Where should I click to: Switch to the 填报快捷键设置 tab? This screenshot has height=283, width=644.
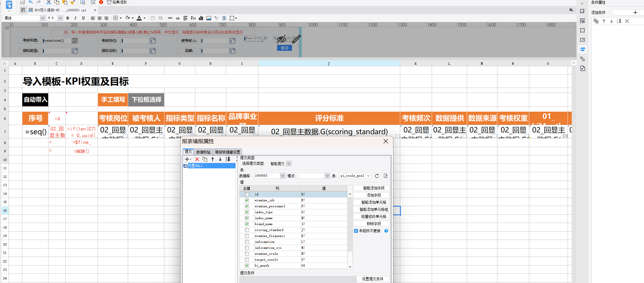tap(227, 152)
